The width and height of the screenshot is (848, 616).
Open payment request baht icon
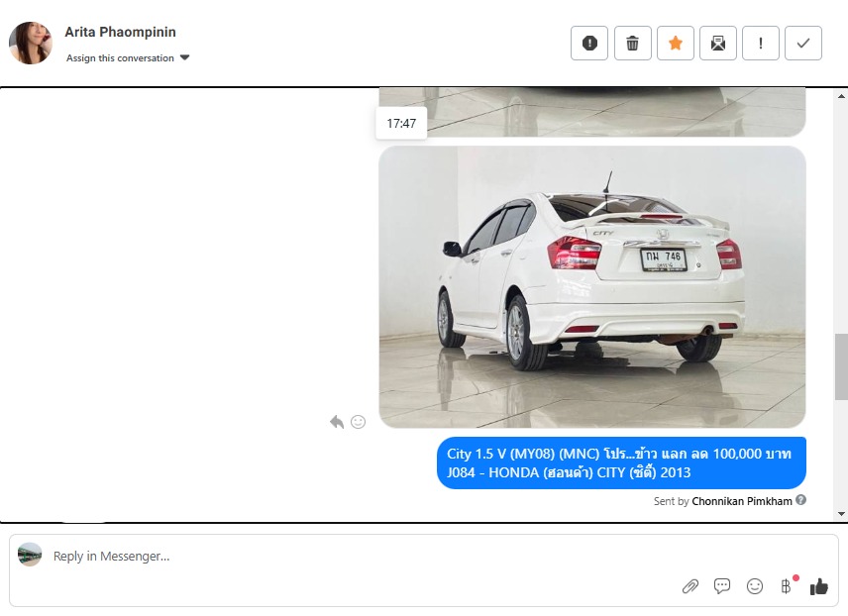pos(787,585)
